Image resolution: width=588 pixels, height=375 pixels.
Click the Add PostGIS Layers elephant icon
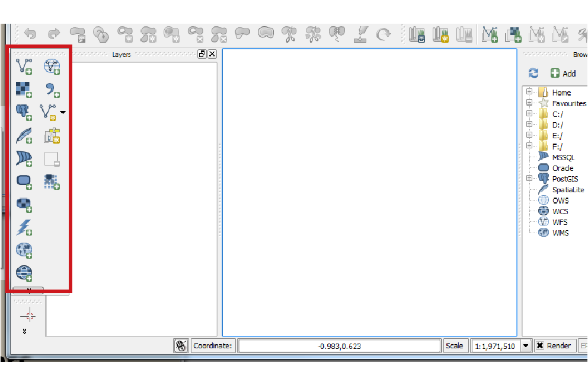[x=24, y=112]
